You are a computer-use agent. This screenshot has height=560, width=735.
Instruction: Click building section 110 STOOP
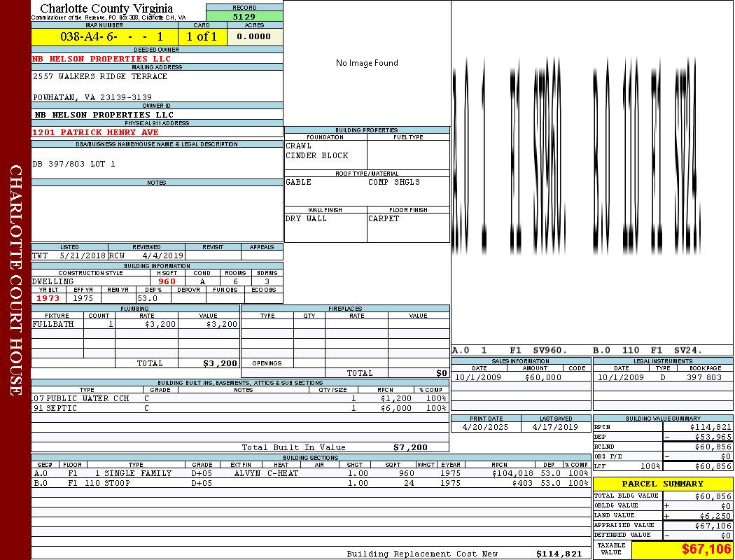click(x=107, y=483)
